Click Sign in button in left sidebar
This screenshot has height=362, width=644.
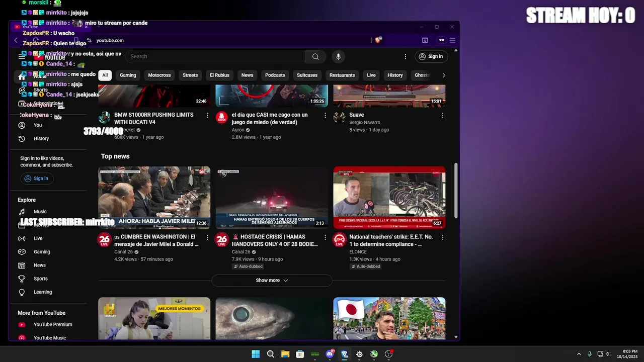(36, 178)
